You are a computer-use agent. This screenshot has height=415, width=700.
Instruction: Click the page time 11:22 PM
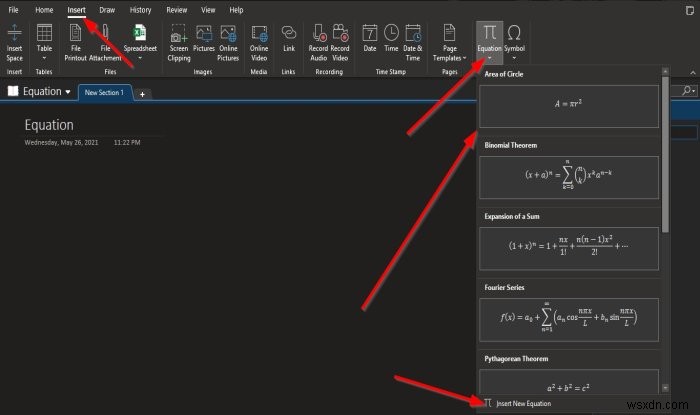pyautogui.click(x=127, y=142)
